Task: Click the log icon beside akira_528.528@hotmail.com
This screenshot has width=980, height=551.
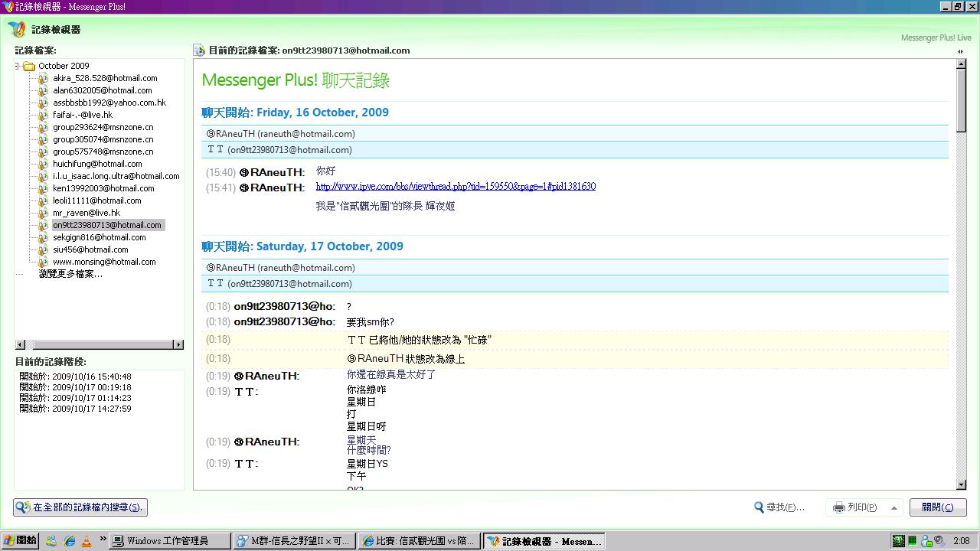Action: (x=44, y=78)
